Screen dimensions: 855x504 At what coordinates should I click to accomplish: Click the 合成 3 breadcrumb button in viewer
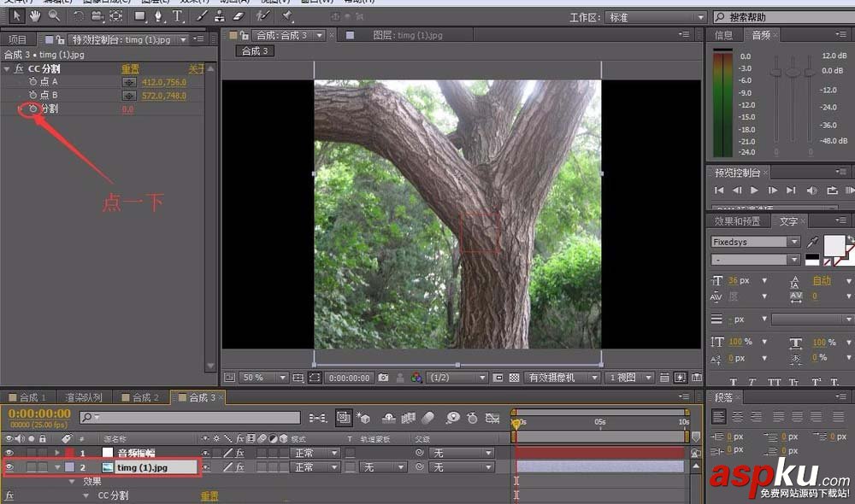[255, 51]
